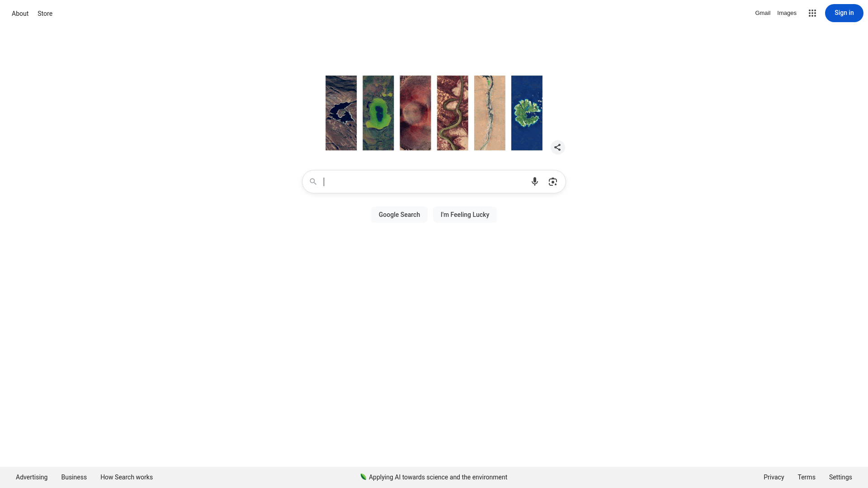The height and width of the screenshot is (488, 868).
Task: Open Applying AI towards science link
Action: (x=438, y=477)
